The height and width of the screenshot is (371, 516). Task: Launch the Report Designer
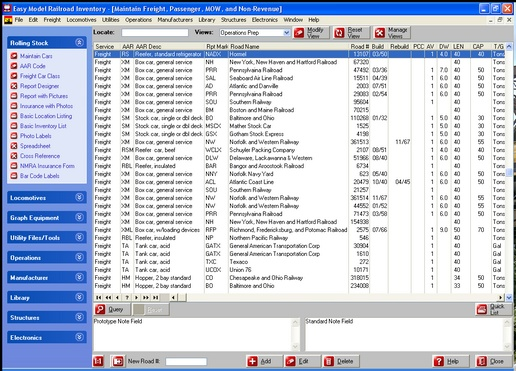click(39, 86)
